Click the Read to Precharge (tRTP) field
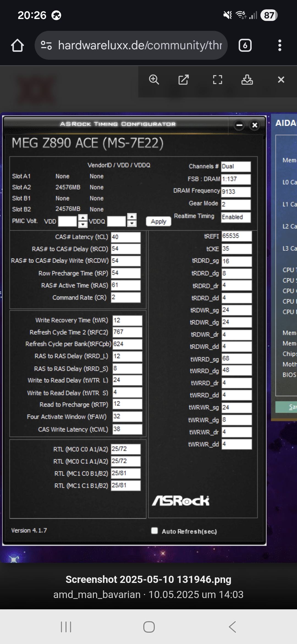The image size is (297, 644). pos(127,404)
